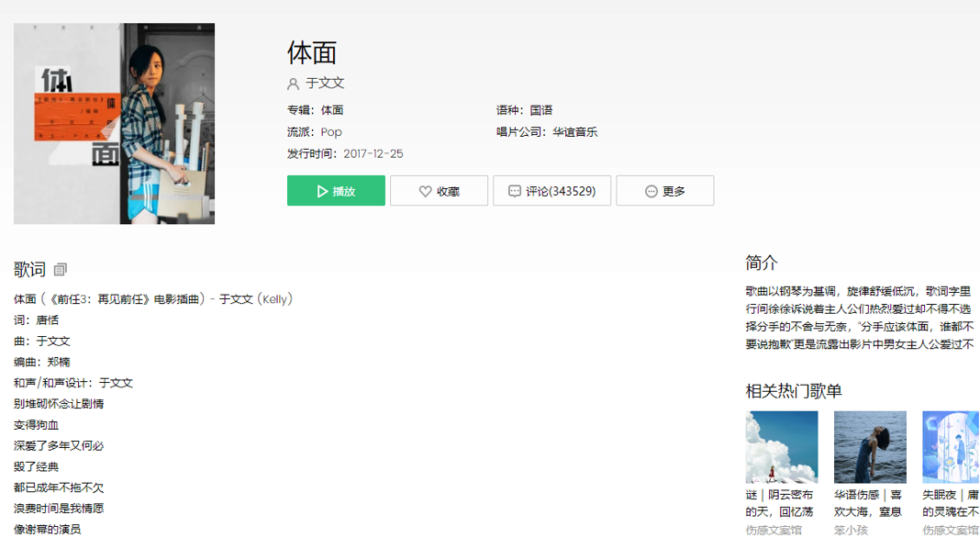Click lyric line 变得狗血
The height and width of the screenshot is (549, 980).
(x=37, y=425)
